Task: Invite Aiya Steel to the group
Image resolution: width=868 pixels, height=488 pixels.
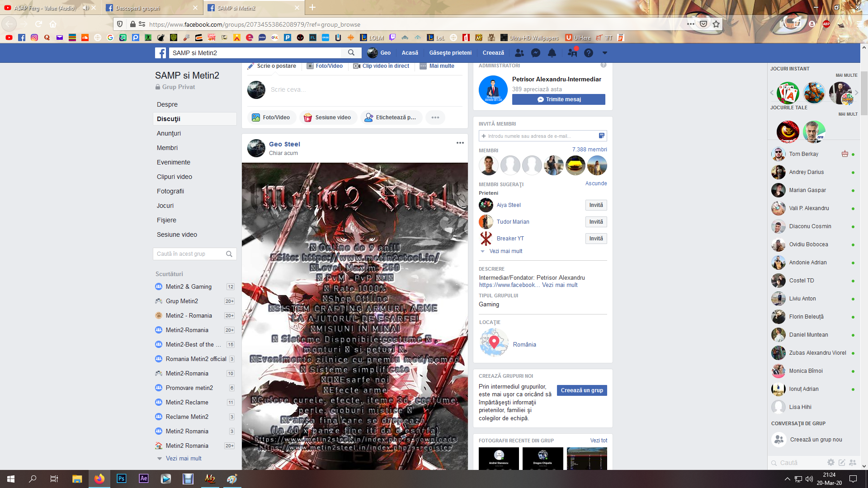Action: click(595, 205)
